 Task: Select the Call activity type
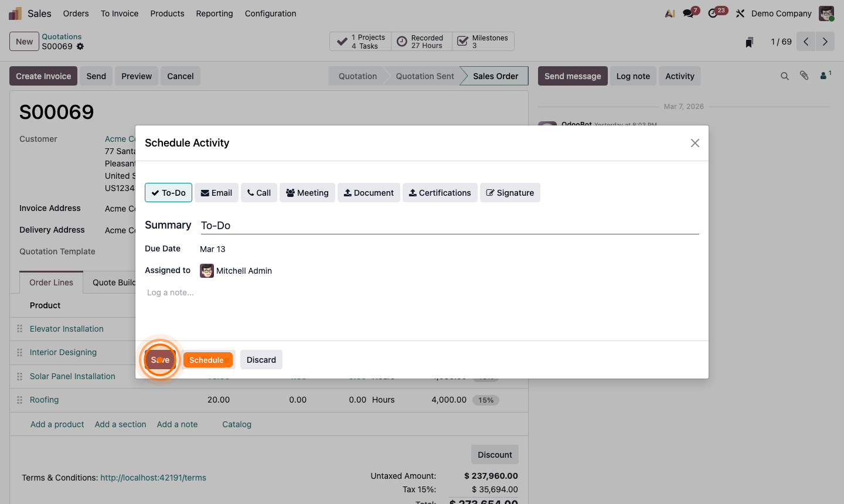point(258,192)
